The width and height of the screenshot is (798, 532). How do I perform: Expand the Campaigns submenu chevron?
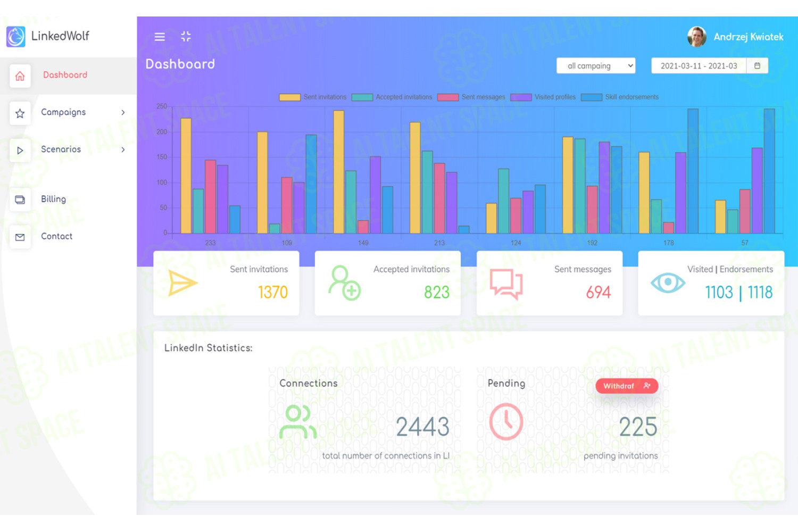click(x=123, y=112)
